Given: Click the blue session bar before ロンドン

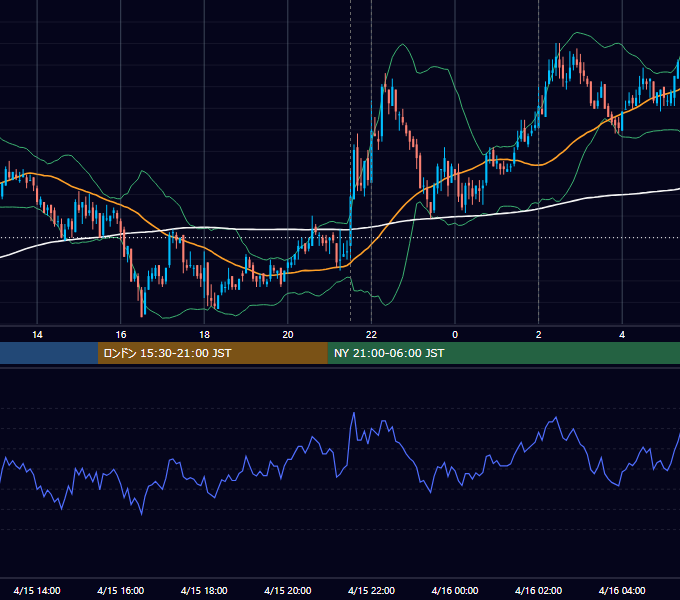Looking at the screenshot, I should (49, 353).
